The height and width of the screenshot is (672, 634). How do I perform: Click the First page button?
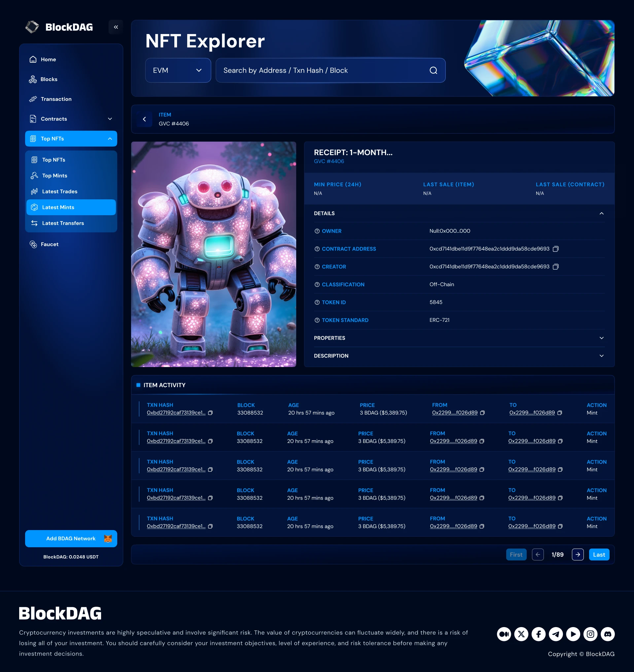(x=516, y=554)
